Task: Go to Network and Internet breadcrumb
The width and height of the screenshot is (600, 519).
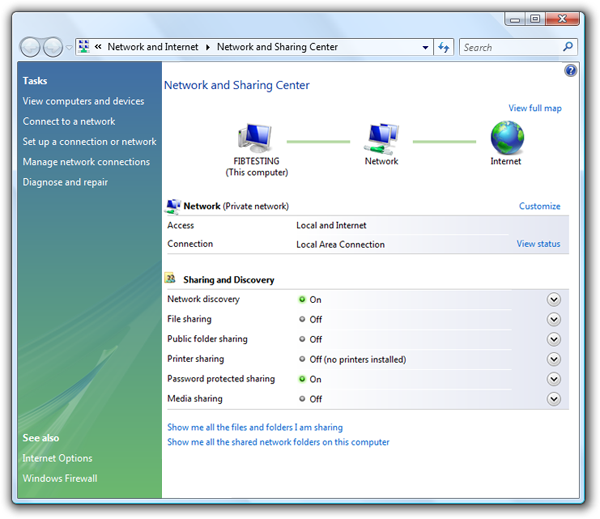Action: [x=153, y=47]
